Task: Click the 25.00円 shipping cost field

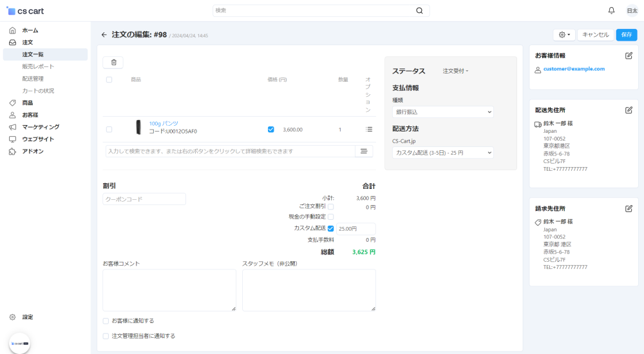Action: (x=355, y=229)
